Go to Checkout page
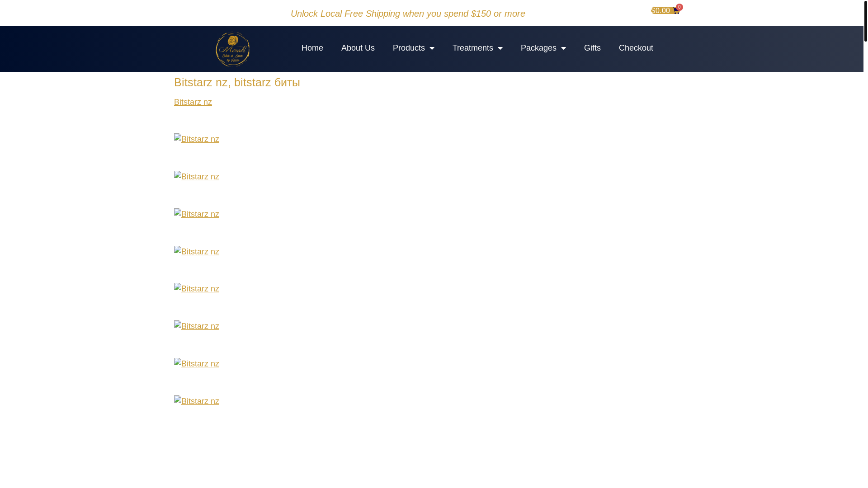This screenshot has height=488, width=868. tap(636, 48)
